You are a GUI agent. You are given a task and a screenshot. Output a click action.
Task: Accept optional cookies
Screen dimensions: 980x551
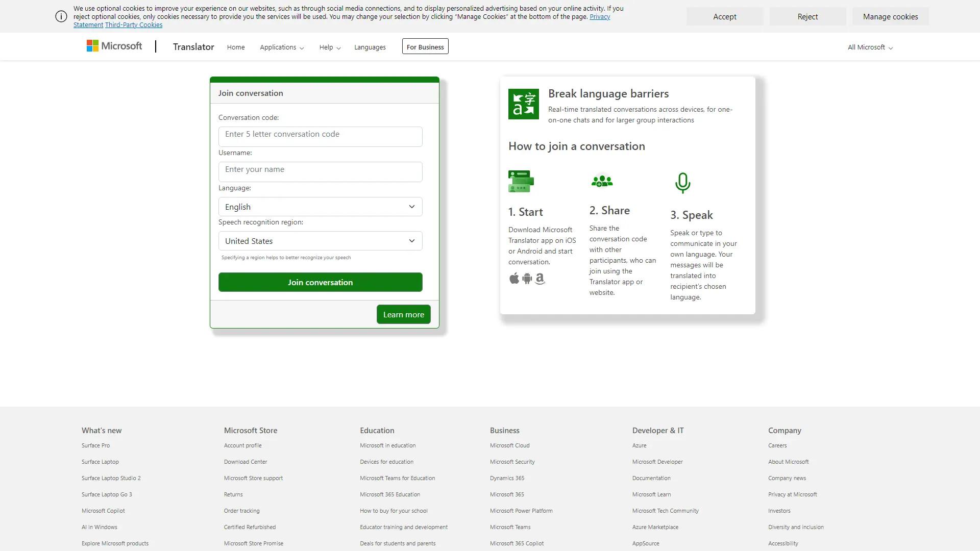click(725, 16)
